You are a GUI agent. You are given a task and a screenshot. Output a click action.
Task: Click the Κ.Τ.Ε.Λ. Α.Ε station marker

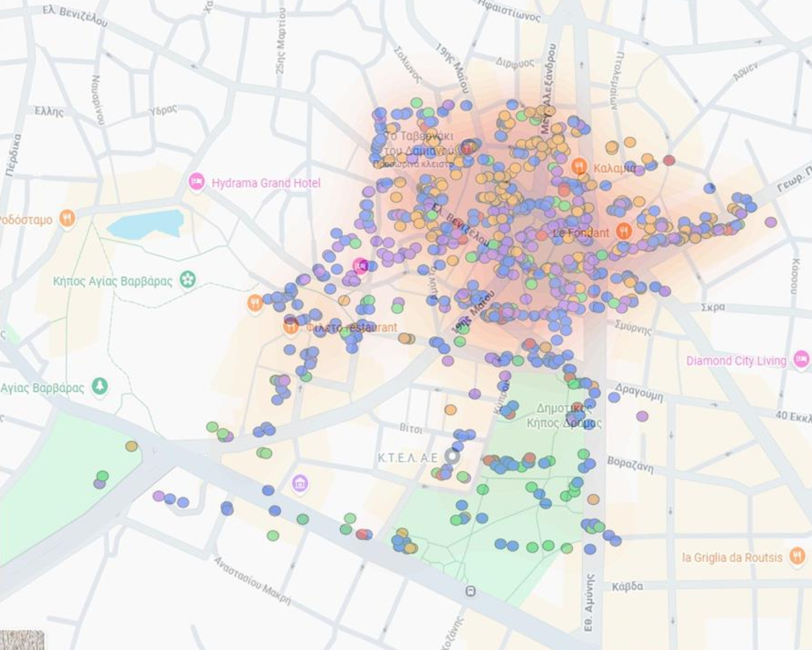pos(453,456)
